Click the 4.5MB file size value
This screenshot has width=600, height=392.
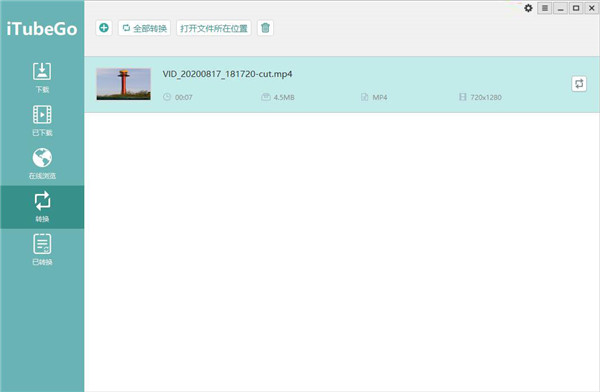tap(284, 97)
